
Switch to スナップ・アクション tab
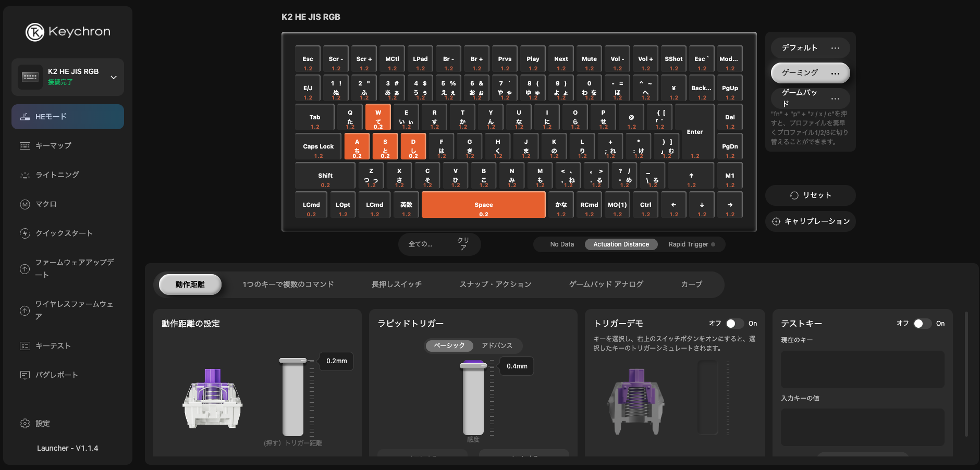point(495,285)
